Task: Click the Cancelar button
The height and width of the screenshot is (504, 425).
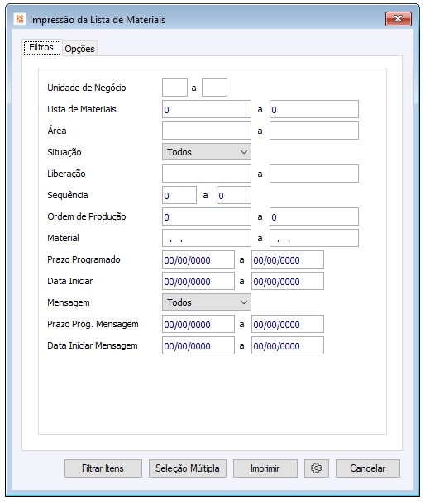Action: 368,468
